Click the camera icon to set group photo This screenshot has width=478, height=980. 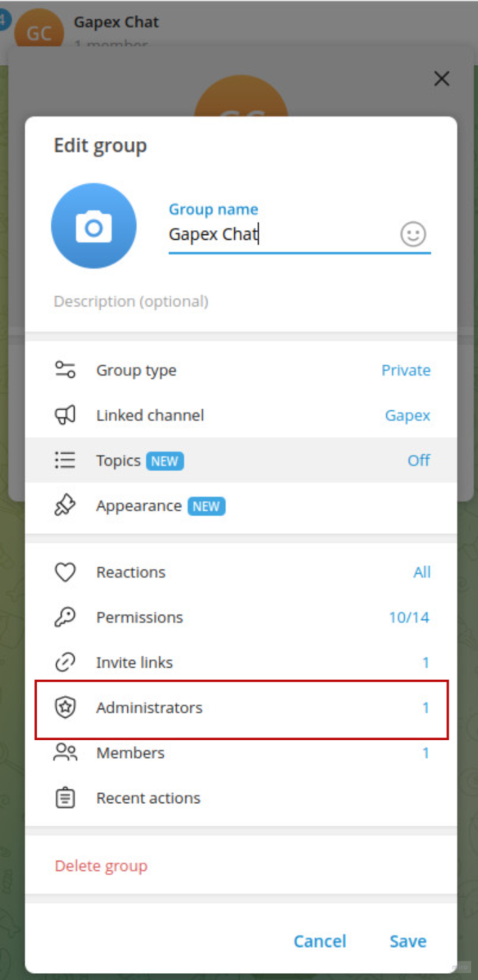point(94,226)
